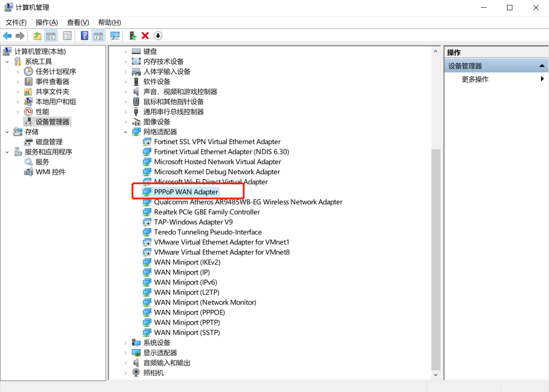Expand the 事件查看器 node arrow
Image resolution: width=549 pixels, height=392 pixels.
click(x=18, y=82)
